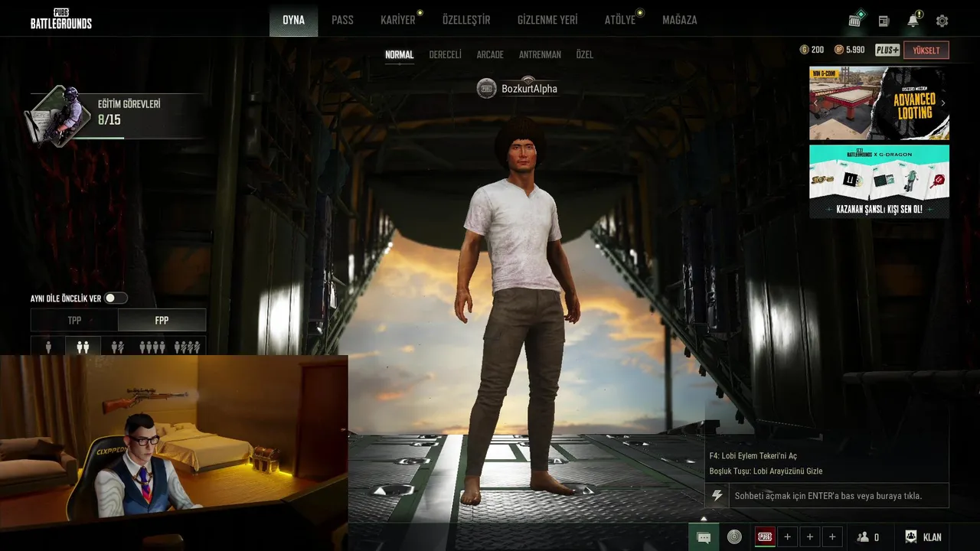Image resolution: width=980 pixels, height=551 pixels.
Task: Open the ÖZELLEŞTİR tab
Action: point(466,20)
